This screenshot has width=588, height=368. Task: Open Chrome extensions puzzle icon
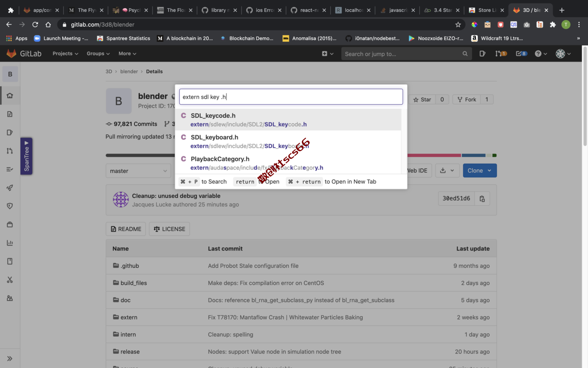(x=553, y=24)
